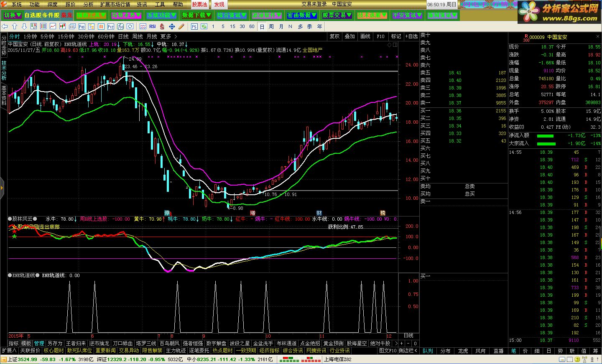Click the red dollar sign icon
602x364 pixels.
[x=162, y=26]
